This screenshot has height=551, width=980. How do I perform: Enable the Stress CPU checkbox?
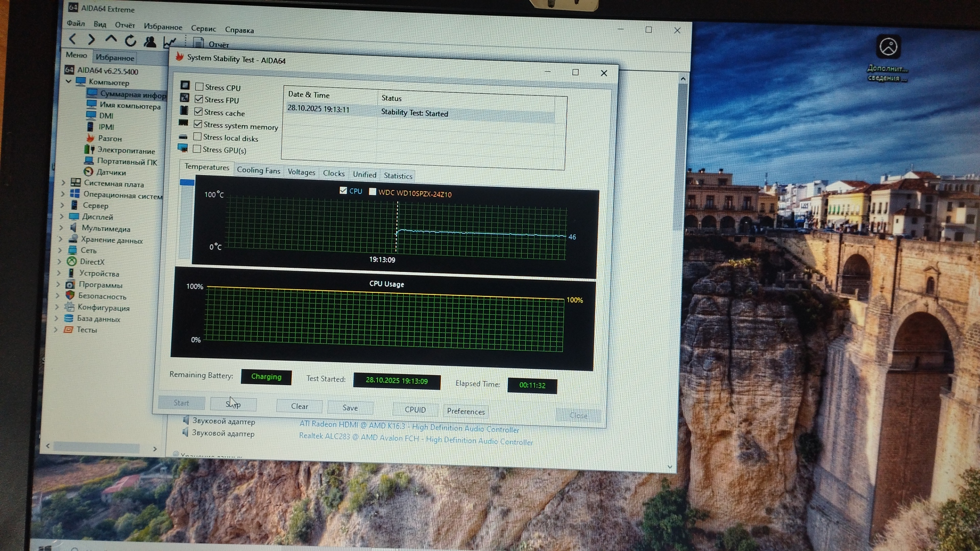[200, 87]
